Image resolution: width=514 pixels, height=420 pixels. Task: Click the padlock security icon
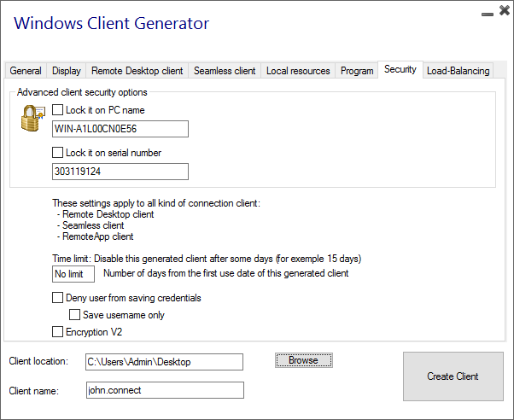[x=32, y=118]
